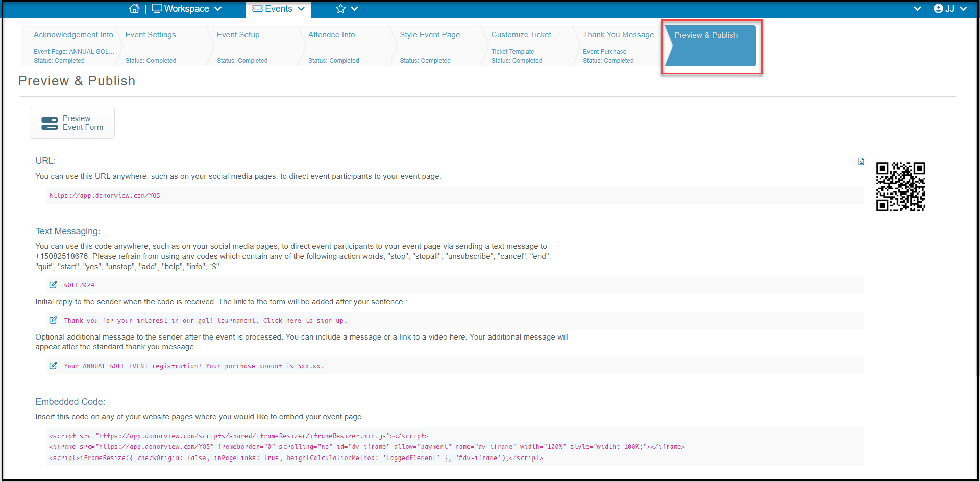Expand the Workspace dropdown chevron

pyautogui.click(x=218, y=9)
